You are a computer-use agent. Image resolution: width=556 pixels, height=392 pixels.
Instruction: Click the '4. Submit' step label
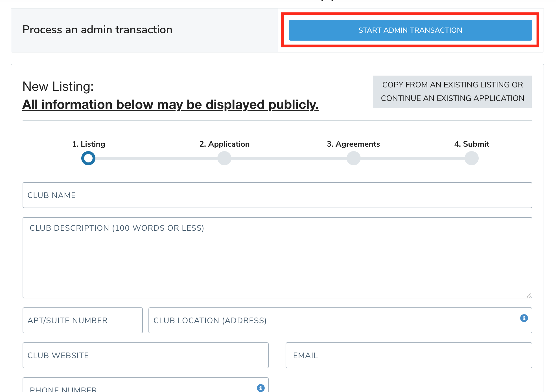click(471, 144)
